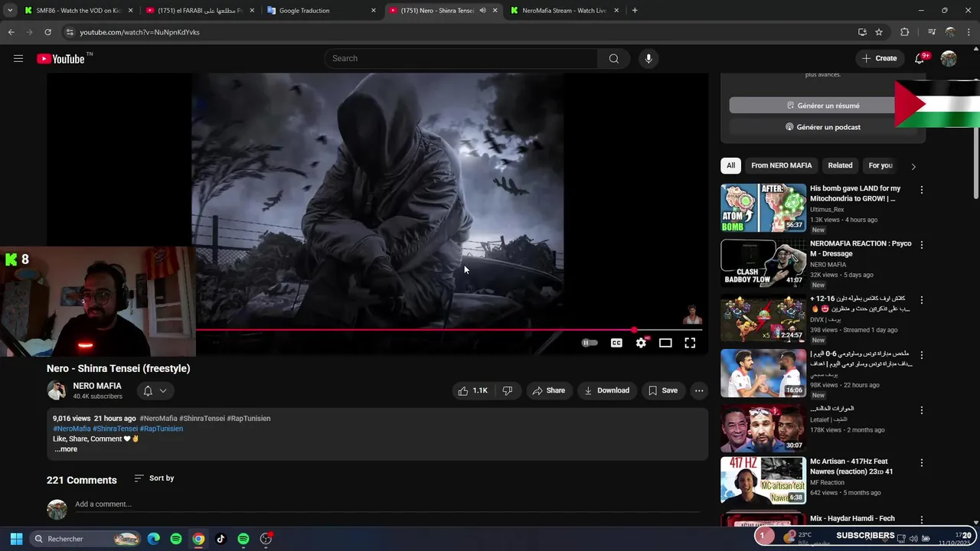Open Chrome extensions puzzle icon
The image size is (980, 551).
point(905,32)
